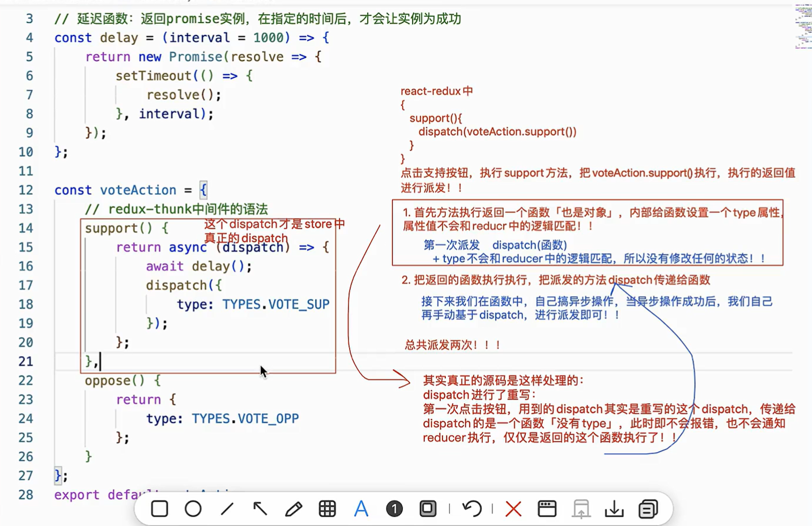Click the 'const delay' declaration text
This screenshot has height=526, width=812.
96,38
